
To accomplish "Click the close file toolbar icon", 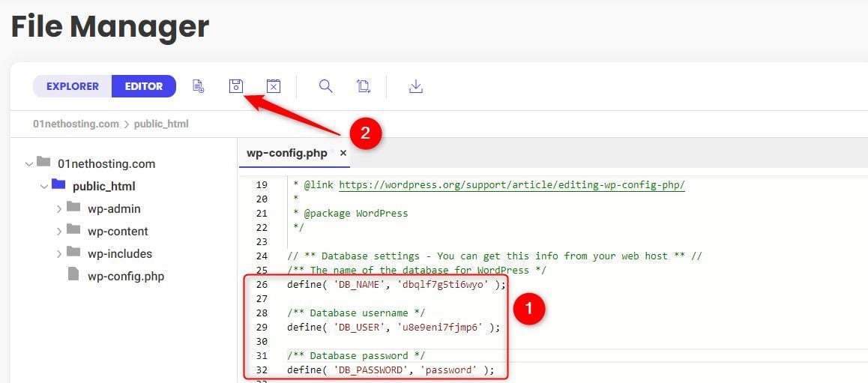I will [x=274, y=86].
